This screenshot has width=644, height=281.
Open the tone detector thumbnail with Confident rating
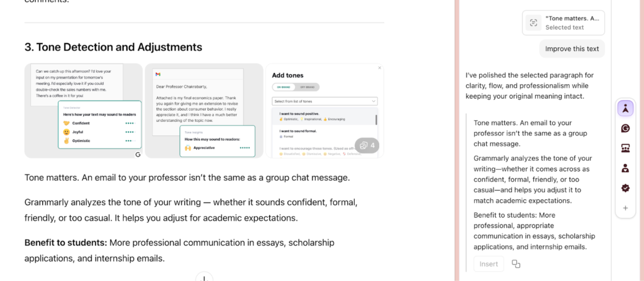tap(84, 111)
